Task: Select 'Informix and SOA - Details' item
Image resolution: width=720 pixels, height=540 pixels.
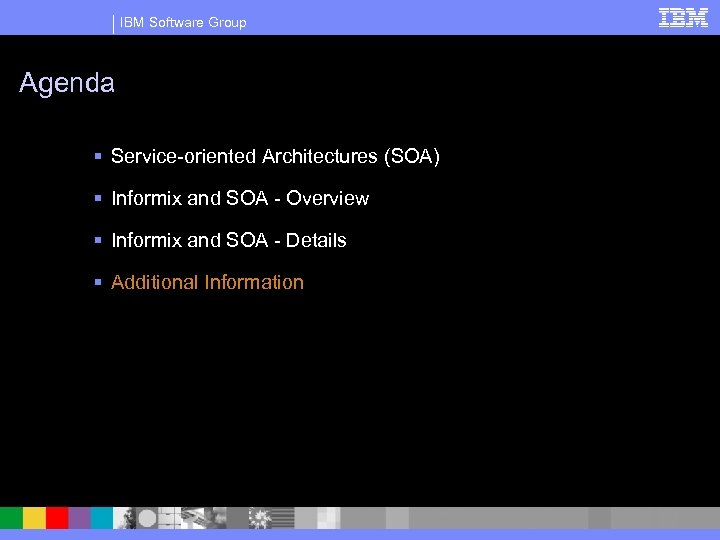Action: [229, 240]
